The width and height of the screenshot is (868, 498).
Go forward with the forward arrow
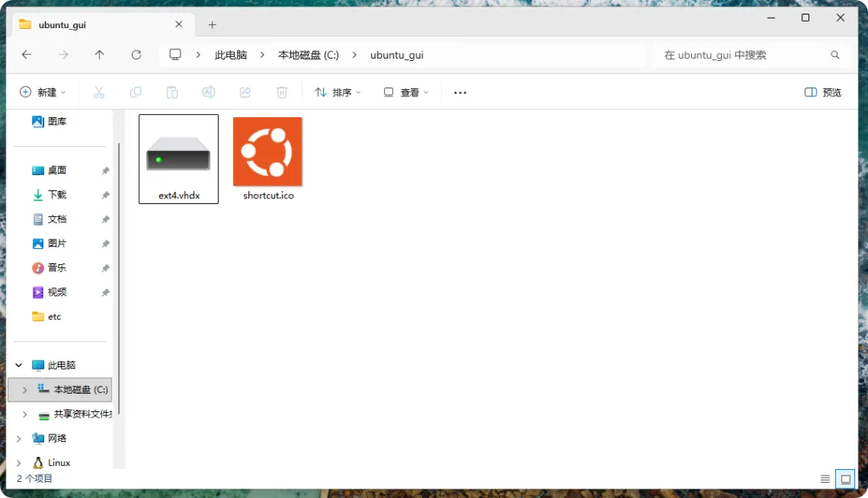(x=63, y=55)
